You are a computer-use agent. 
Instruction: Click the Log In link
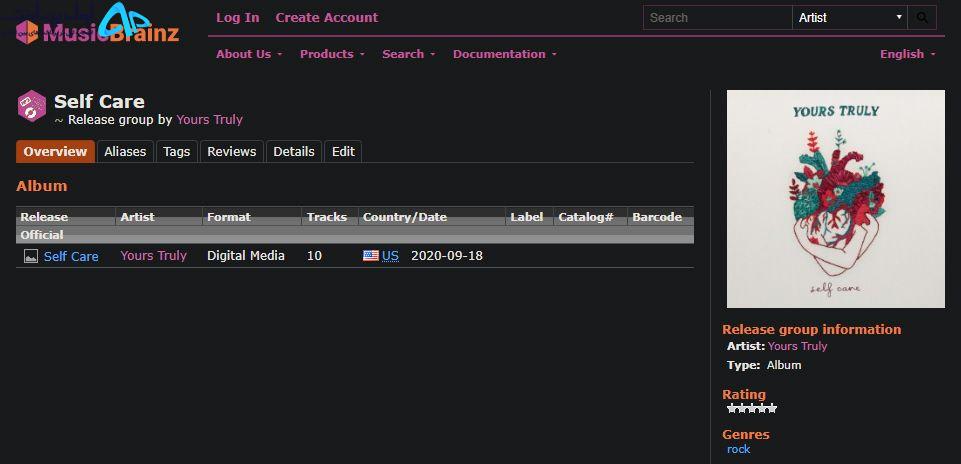(x=237, y=18)
